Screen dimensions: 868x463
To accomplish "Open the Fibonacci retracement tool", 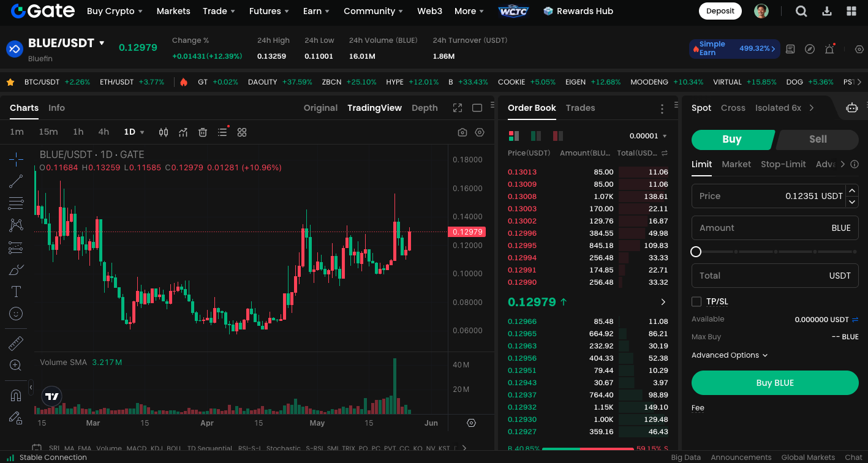I will (x=16, y=203).
